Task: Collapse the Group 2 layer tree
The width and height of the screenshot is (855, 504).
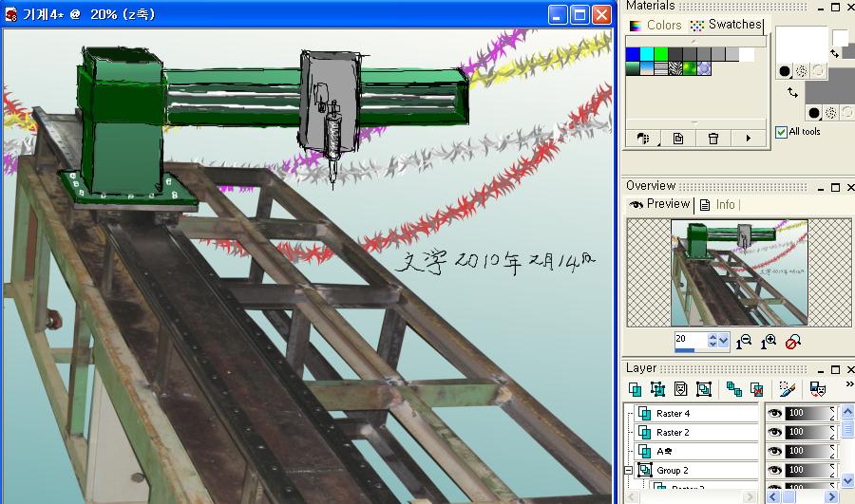Action: coord(628,471)
